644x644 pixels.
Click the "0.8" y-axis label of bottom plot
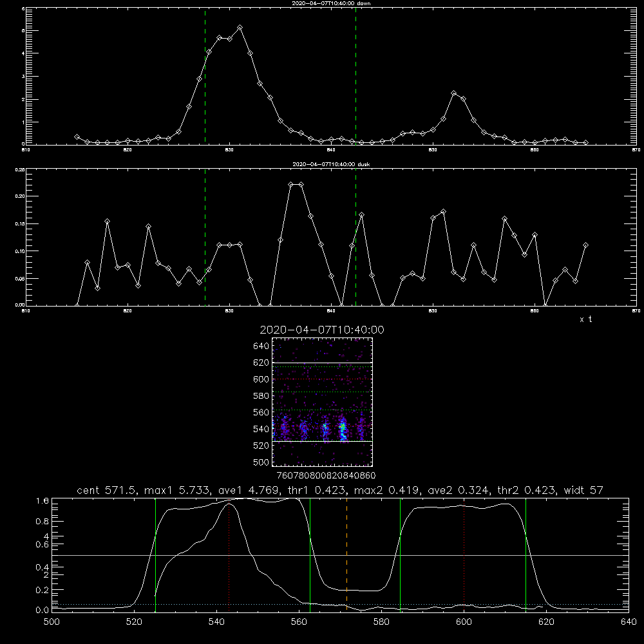click(x=43, y=521)
